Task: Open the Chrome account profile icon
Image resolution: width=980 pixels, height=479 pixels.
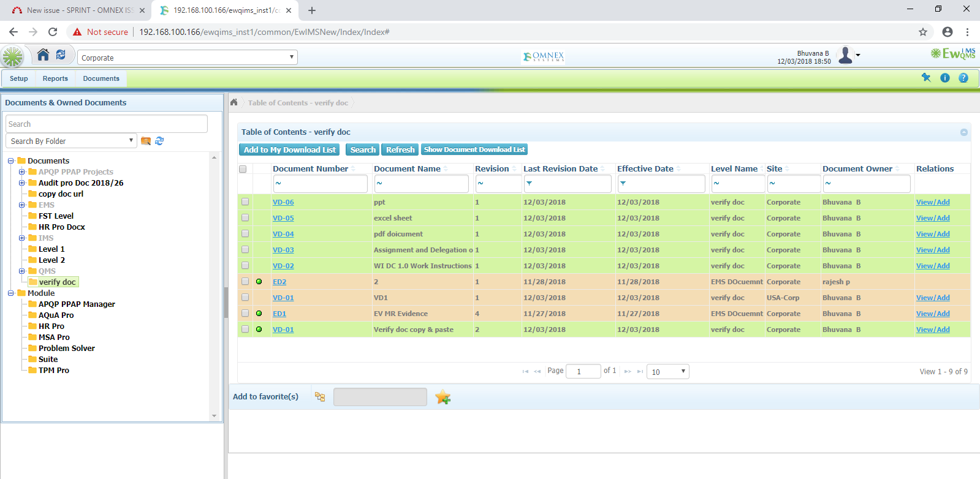Action: [x=948, y=32]
